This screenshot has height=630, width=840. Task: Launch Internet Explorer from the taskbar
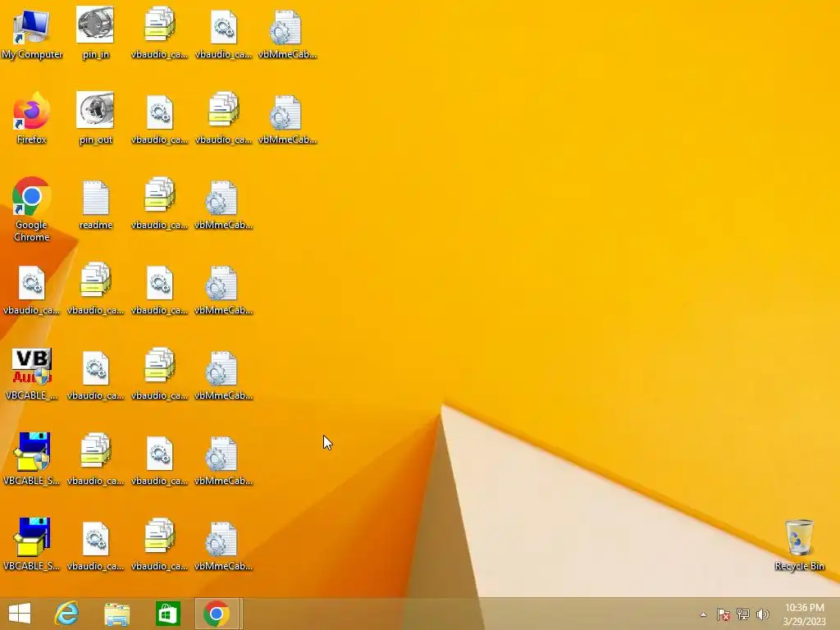67,614
